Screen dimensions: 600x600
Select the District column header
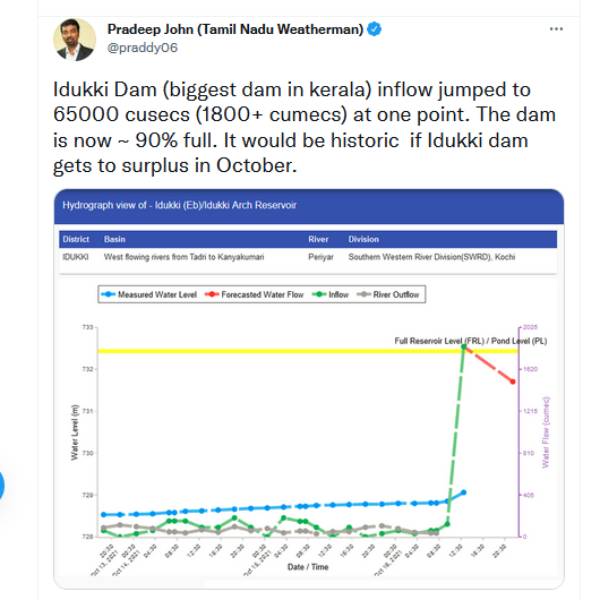[75, 240]
